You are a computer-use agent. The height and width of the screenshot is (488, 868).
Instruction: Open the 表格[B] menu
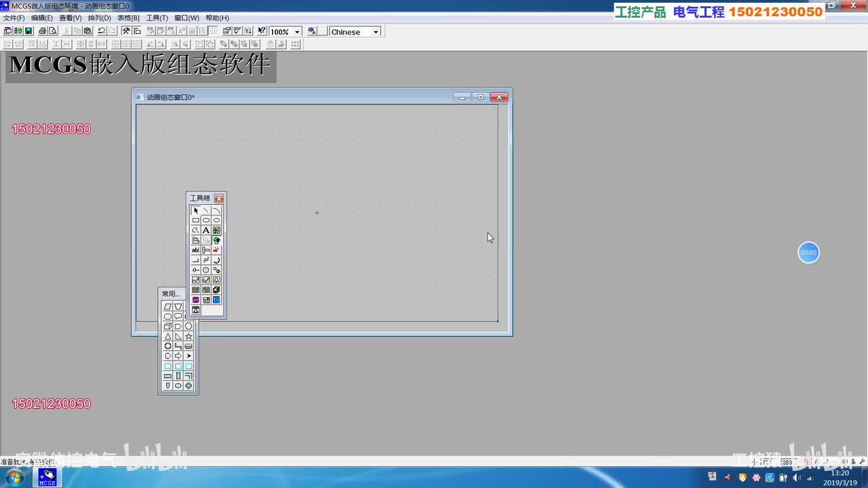(129, 18)
